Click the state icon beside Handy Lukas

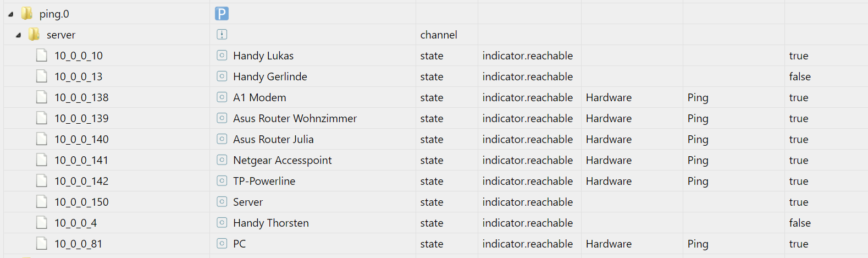(222, 56)
